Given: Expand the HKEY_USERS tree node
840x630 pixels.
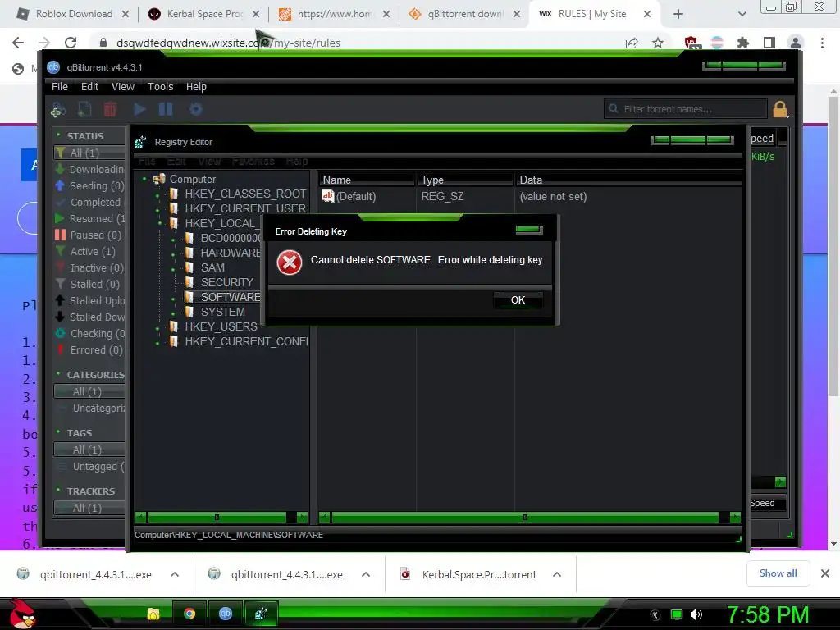Looking at the screenshot, I should pyautogui.click(x=157, y=328).
